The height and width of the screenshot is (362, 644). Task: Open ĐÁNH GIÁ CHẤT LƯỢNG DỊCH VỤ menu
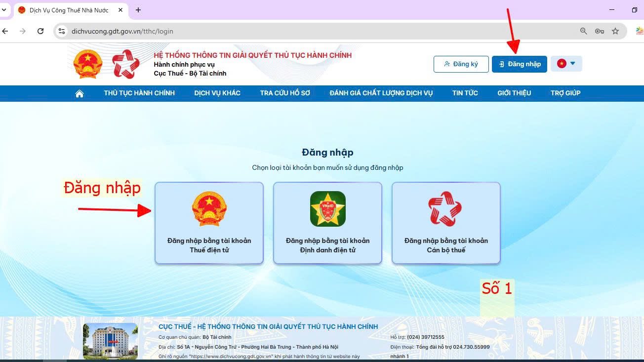pyautogui.click(x=381, y=93)
